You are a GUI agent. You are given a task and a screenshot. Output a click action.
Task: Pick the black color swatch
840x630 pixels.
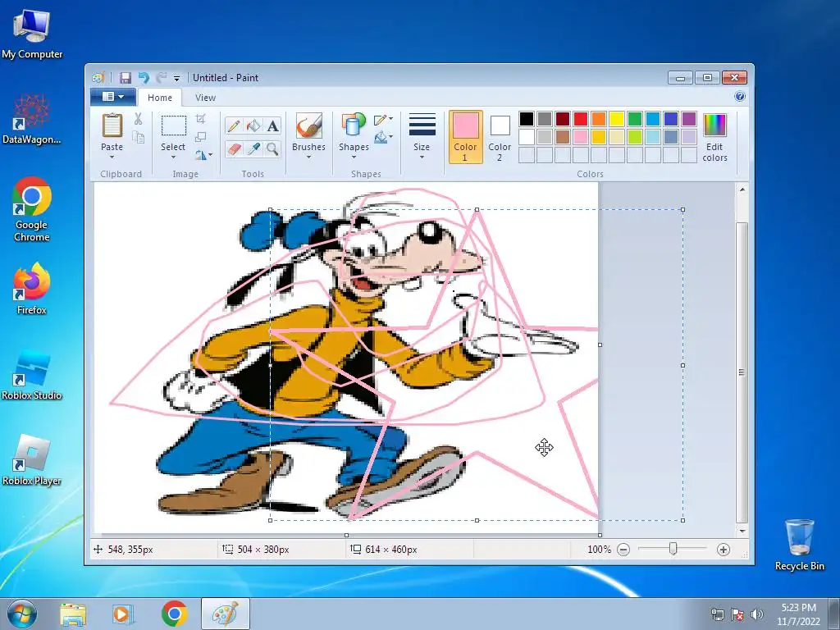527,118
